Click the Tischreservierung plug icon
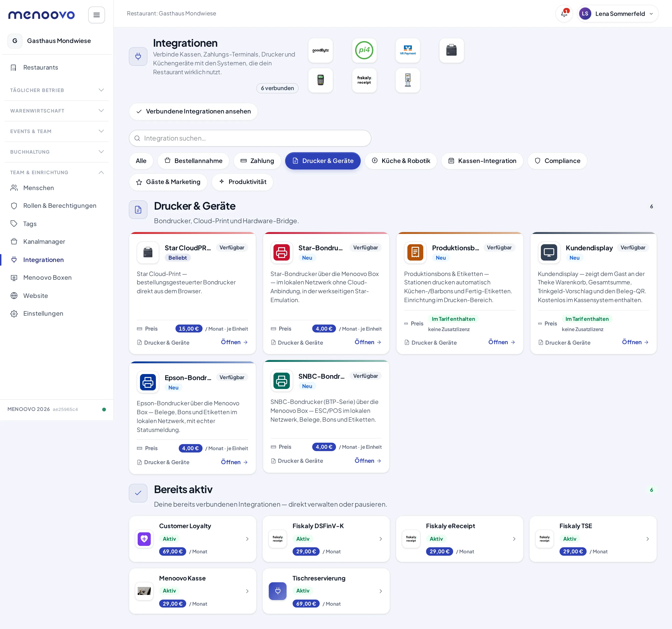Screen dimensions: 672x629 pos(277,591)
